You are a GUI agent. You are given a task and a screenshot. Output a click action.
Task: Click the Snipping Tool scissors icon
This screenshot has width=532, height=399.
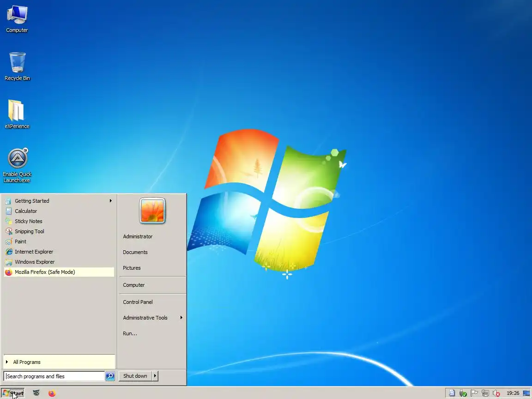click(8, 231)
